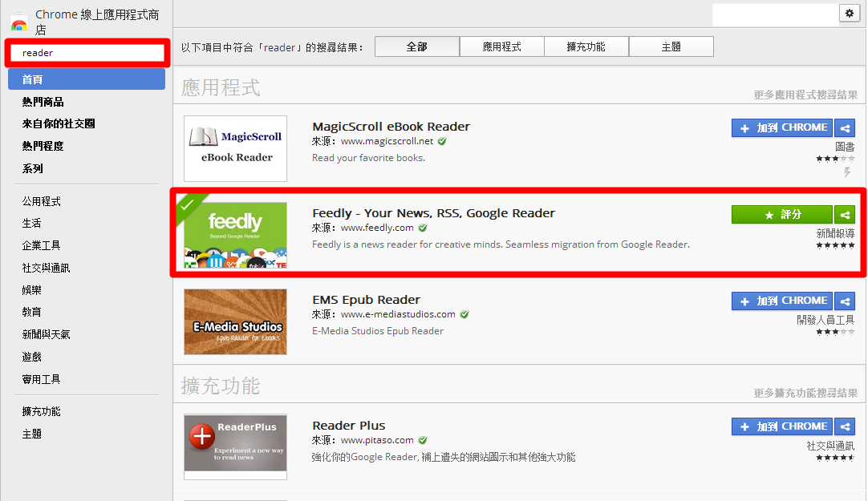868x501 pixels.
Task: Select the 全部 filter tab
Action: tap(417, 47)
